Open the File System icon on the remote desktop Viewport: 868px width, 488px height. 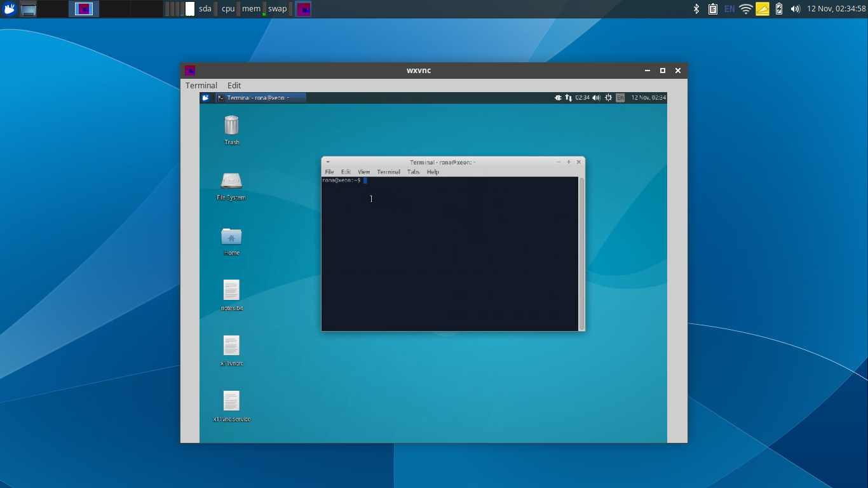231,182
